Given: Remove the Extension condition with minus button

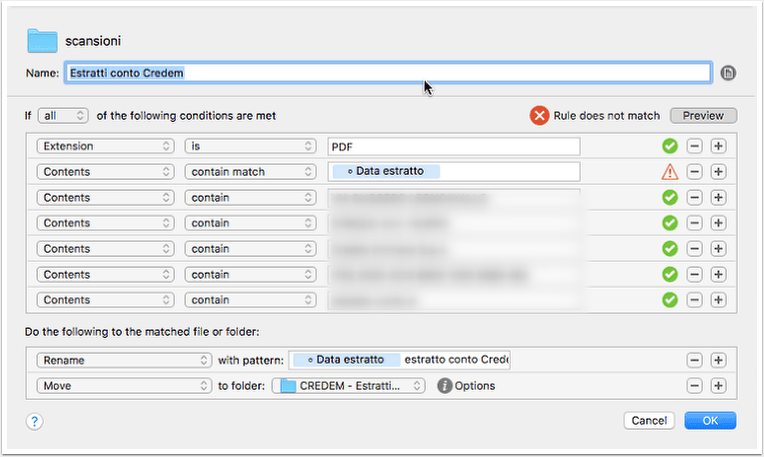Looking at the screenshot, I should pyautogui.click(x=694, y=146).
